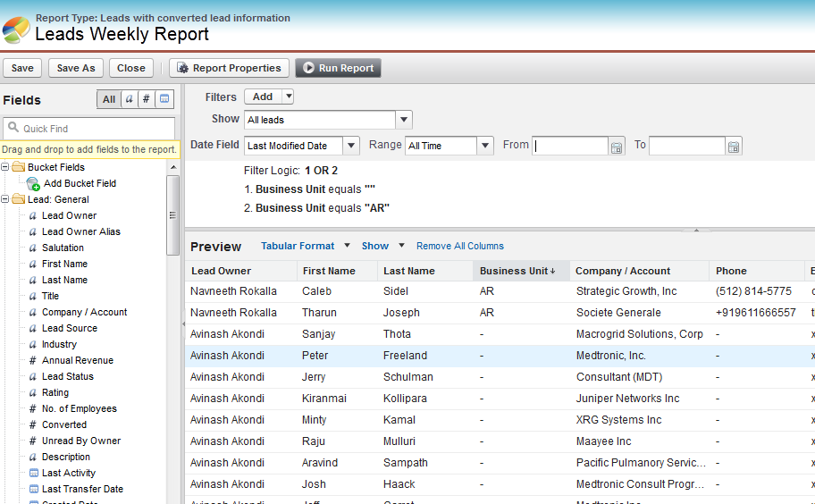Viewport: 815px width, 504px height.
Task: Open the Add filter dropdown arrow
Action: [288, 97]
